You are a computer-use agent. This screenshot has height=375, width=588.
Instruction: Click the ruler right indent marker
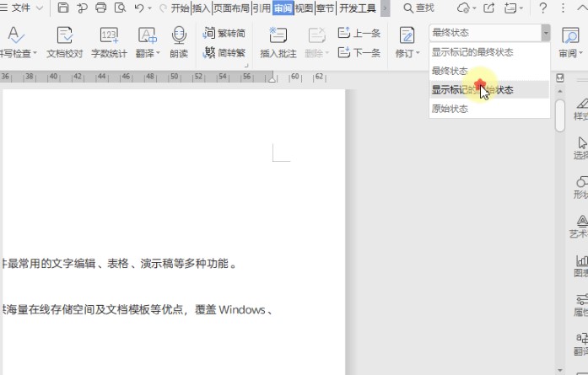click(x=272, y=79)
